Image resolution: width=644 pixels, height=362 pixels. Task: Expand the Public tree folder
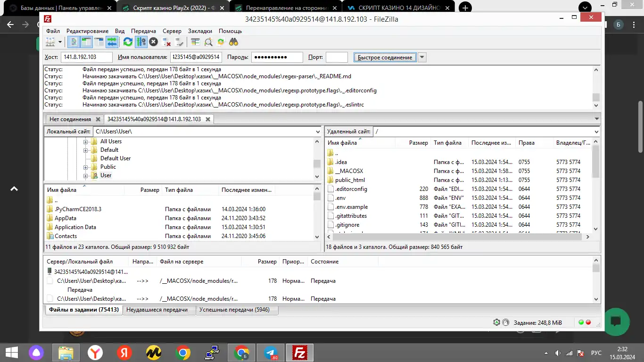[86, 167]
